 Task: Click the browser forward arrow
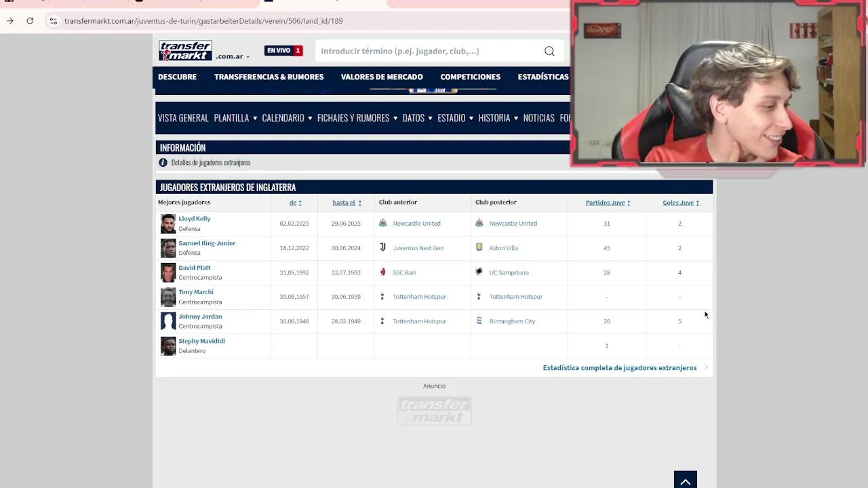tap(10, 21)
